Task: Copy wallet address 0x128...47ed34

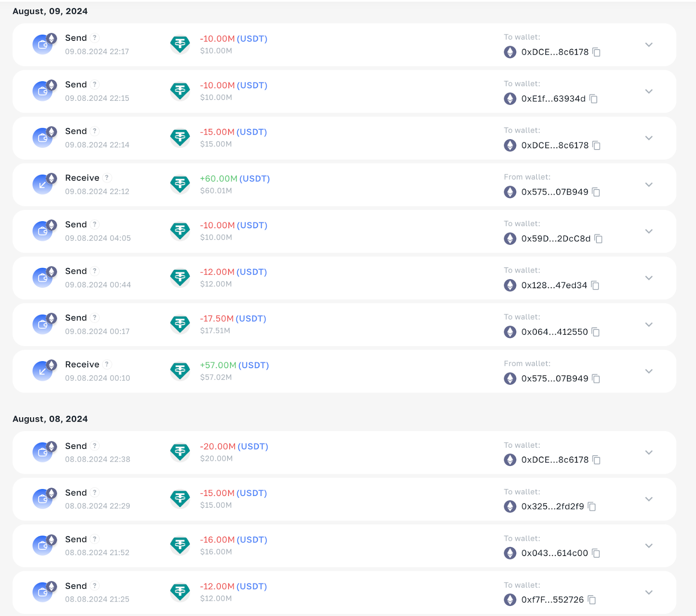Action: (x=595, y=285)
